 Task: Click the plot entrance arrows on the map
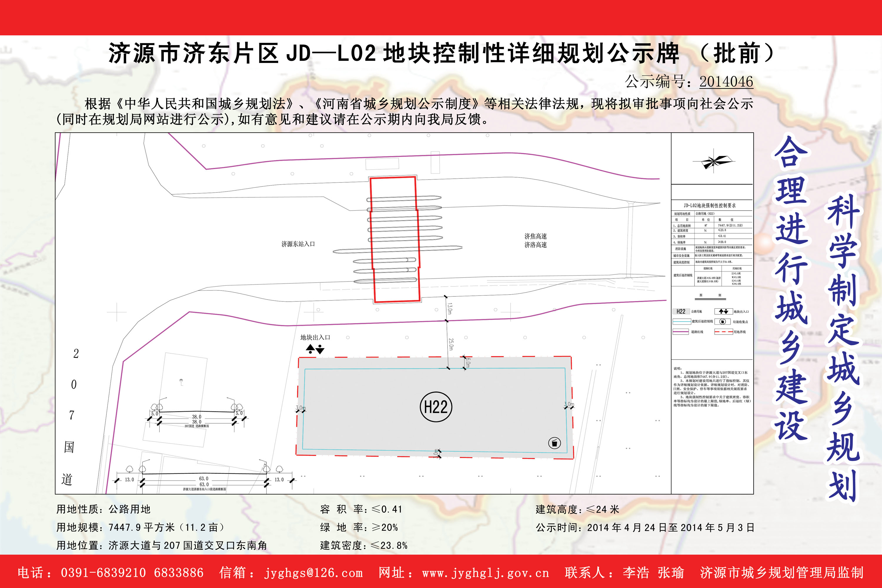coord(315,350)
